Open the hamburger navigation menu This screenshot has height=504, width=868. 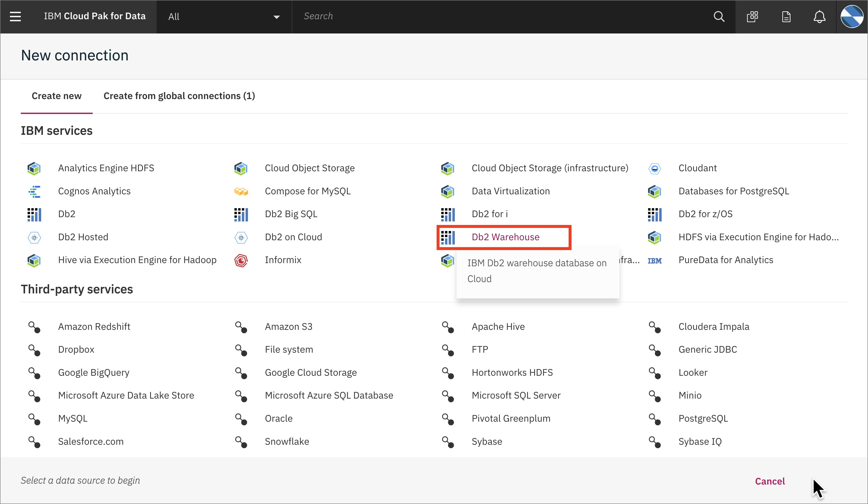tap(15, 16)
